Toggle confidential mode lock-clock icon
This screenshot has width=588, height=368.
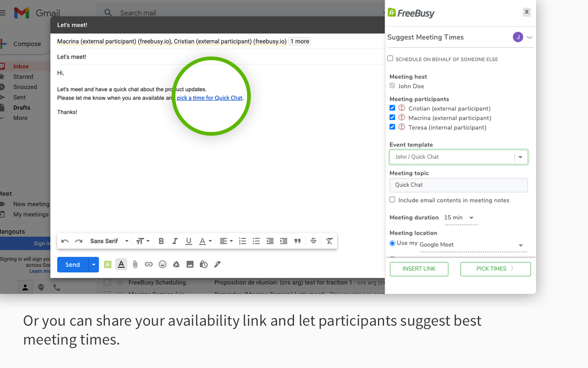pos(204,264)
